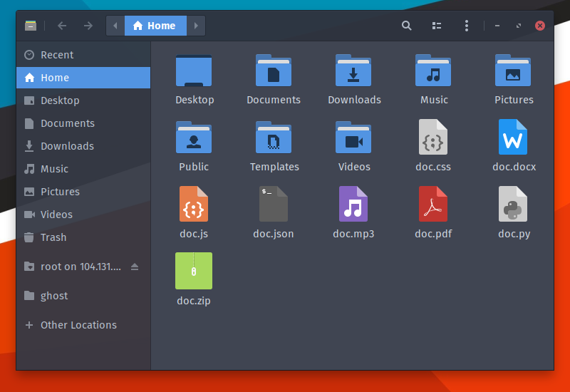Open the three-dot options menu
The height and width of the screenshot is (392, 570).
pos(467,26)
